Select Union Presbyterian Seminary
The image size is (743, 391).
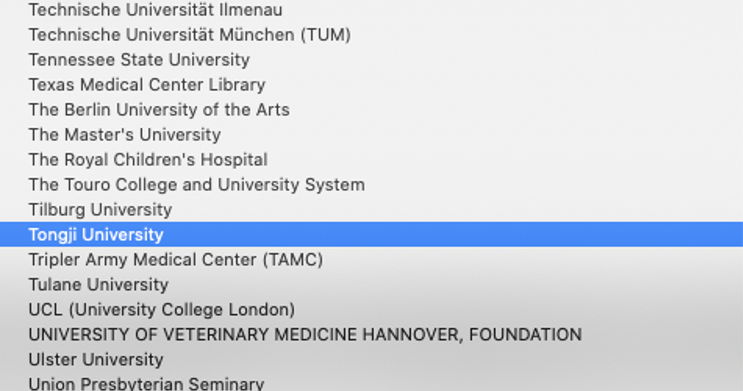(x=372, y=382)
